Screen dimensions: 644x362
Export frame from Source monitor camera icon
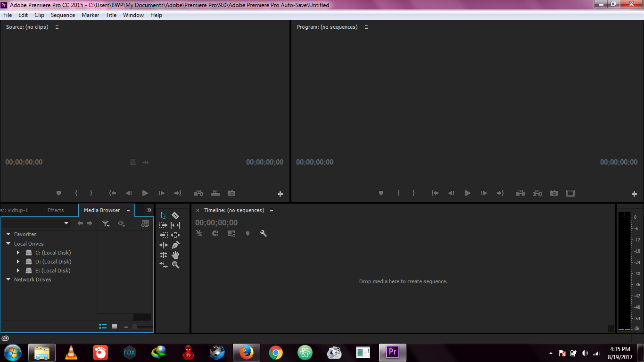point(231,193)
